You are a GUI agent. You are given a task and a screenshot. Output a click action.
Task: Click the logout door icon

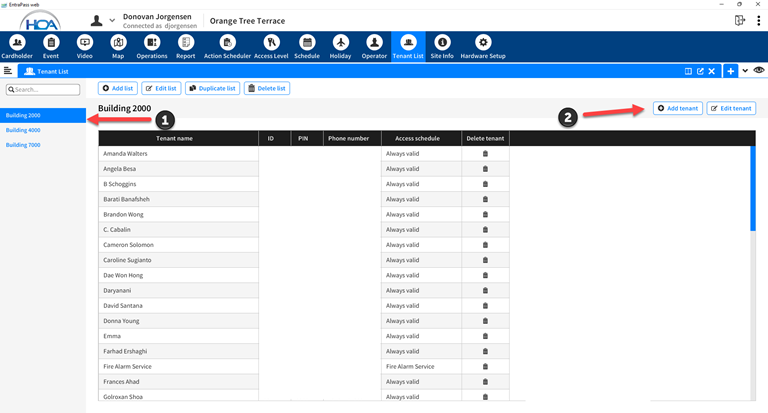(x=739, y=20)
